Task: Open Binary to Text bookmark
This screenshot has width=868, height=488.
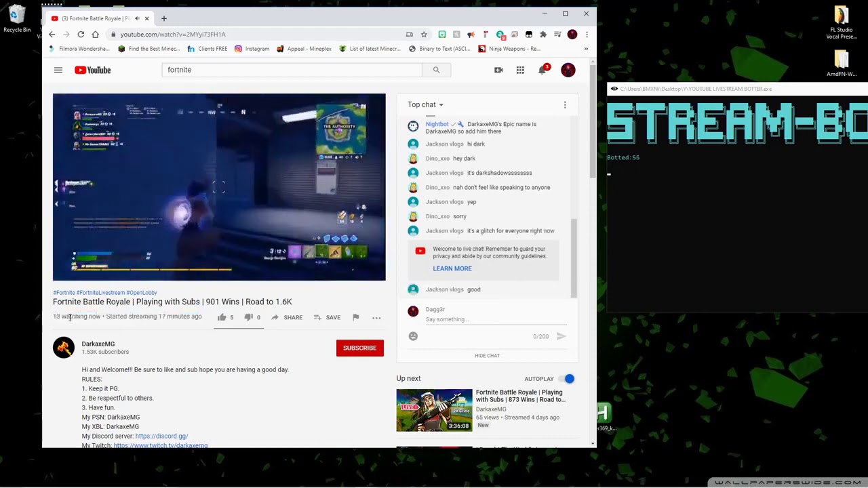Action: (439, 49)
